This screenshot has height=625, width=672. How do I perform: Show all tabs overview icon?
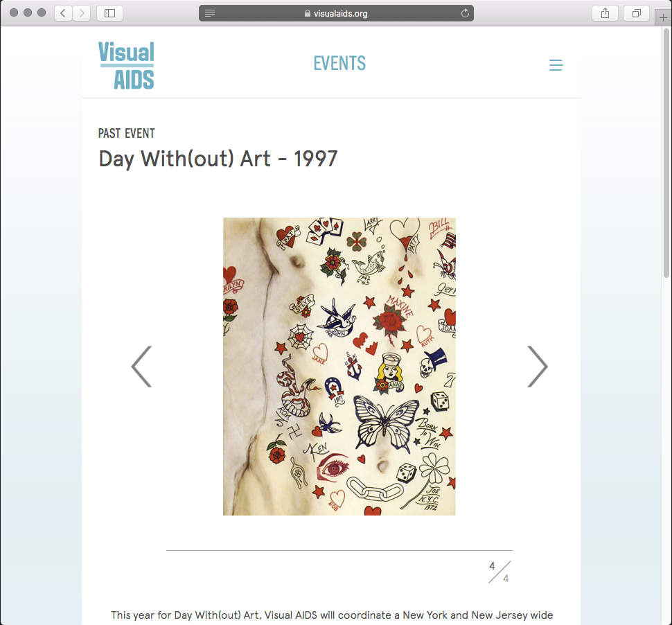click(637, 13)
